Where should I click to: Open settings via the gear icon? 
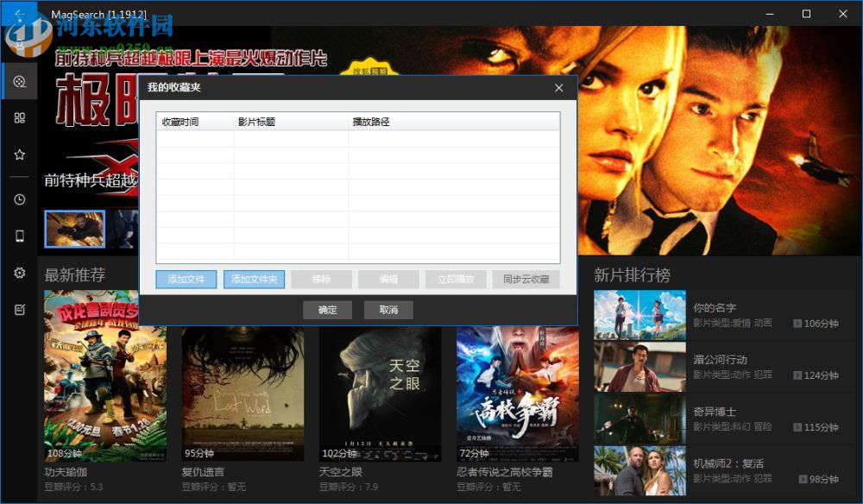tap(19, 273)
